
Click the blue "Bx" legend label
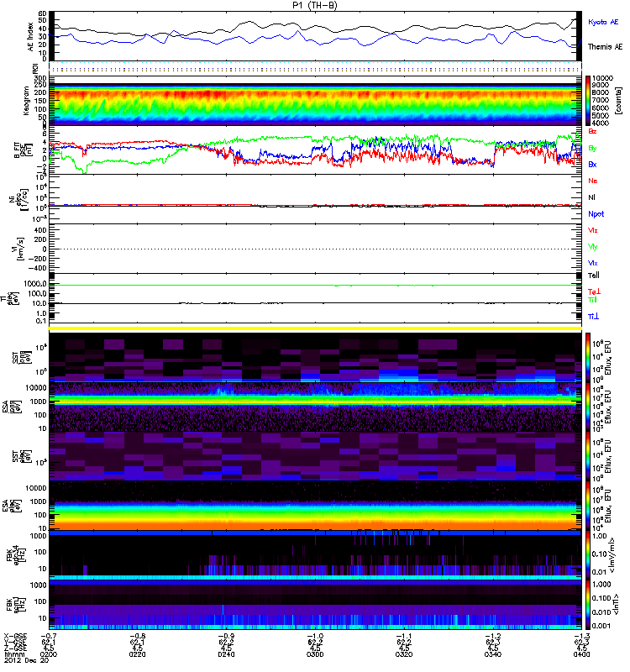pyautogui.click(x=592, y=164)
